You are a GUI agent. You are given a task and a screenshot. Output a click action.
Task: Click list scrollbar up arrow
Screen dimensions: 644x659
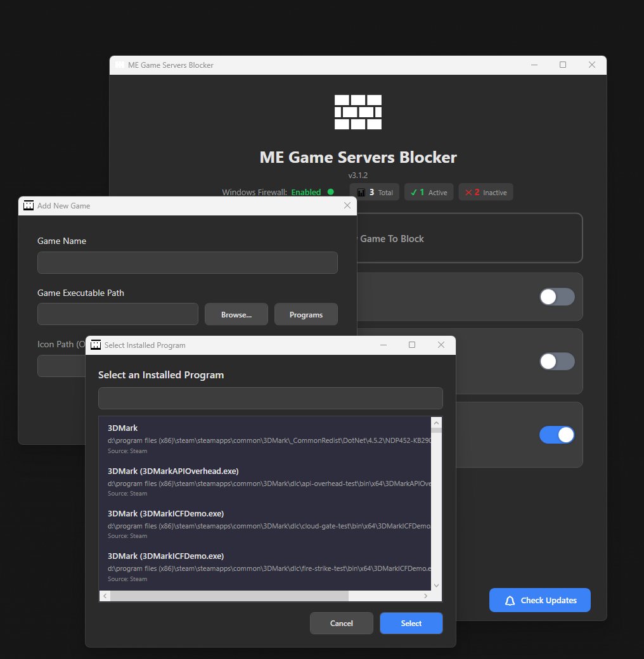tap(436, 423)
